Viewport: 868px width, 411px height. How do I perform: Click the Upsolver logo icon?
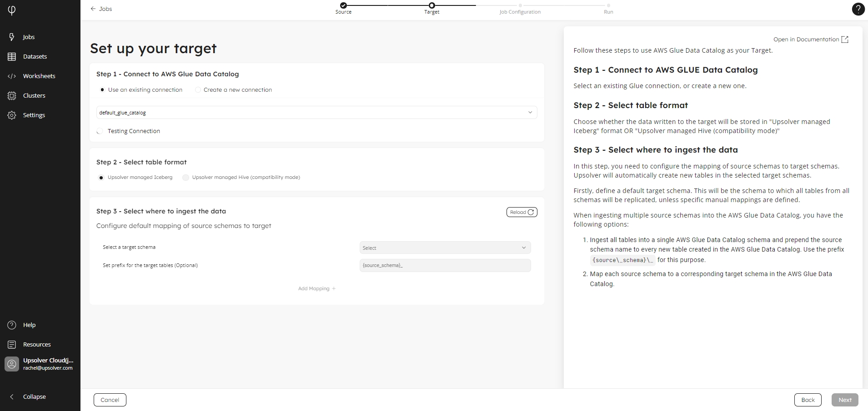(12, 10)
